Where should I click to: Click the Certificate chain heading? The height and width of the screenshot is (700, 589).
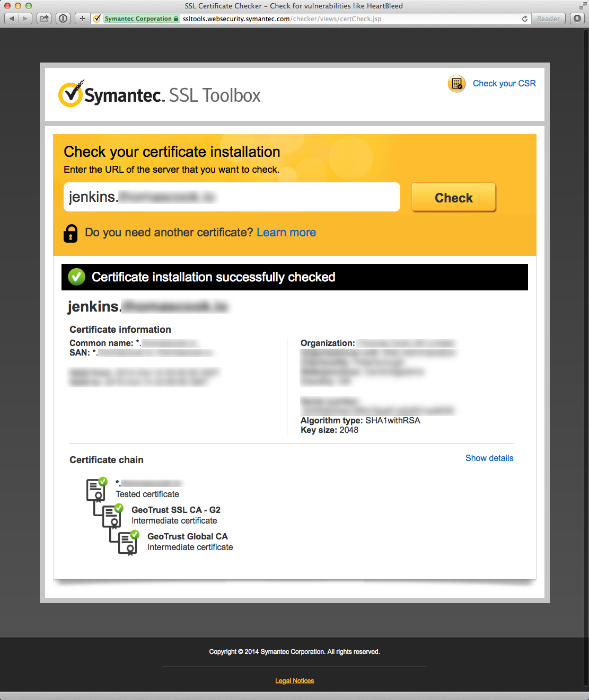(107, 460)
